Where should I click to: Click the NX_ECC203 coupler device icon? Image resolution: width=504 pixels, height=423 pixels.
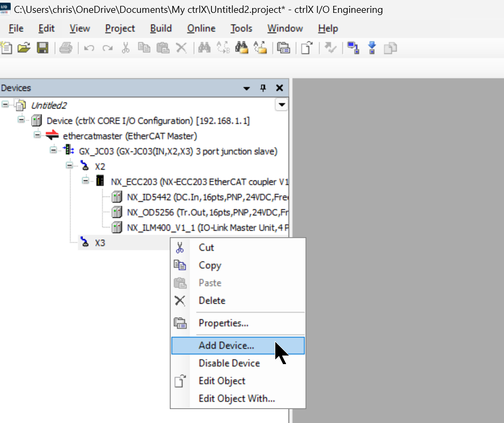100,181
